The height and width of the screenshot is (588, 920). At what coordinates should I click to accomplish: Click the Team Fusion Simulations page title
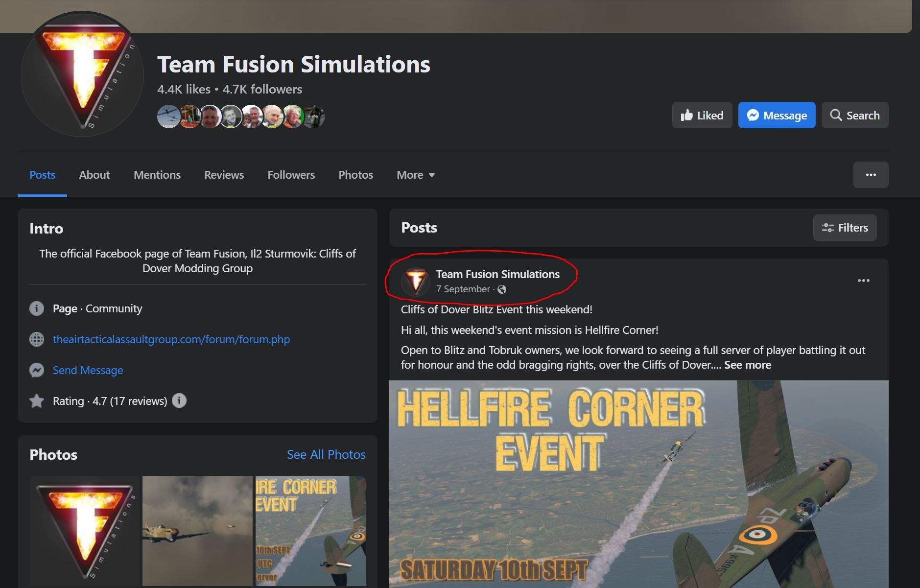294,64
